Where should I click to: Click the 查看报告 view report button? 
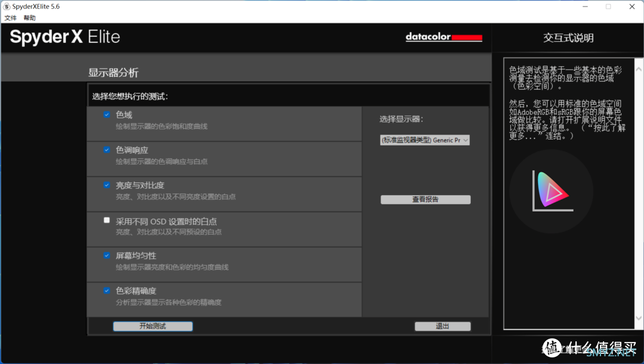tap(426, 200)
